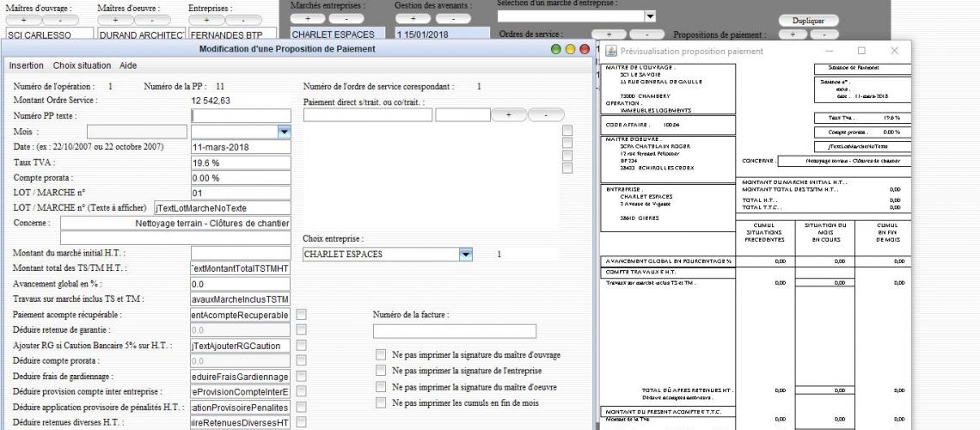Click yellow circle in Modification dialog title bar

pos(570,49)
